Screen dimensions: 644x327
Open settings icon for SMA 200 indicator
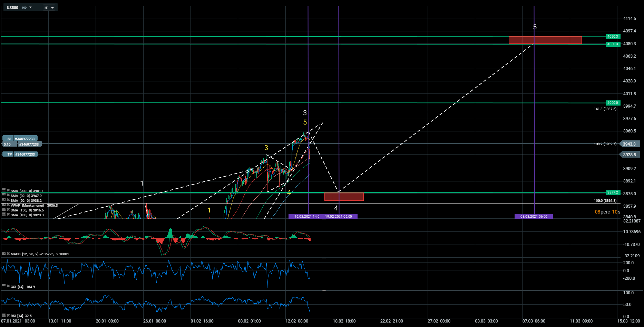[x=4, y=190]
